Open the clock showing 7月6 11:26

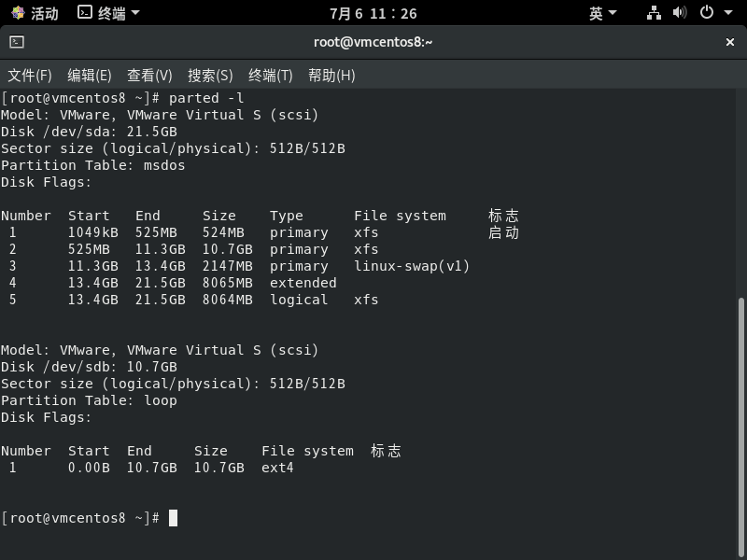pos(373,13)
